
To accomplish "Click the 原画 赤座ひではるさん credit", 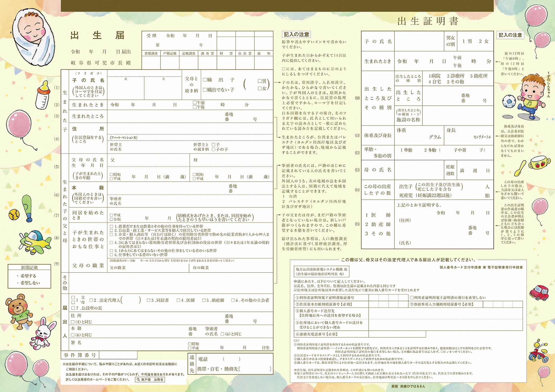I will [408, 386].
